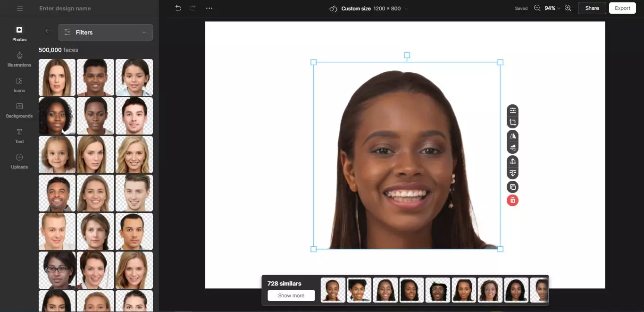
Task: Open the three-dots more options menu
Action: tap(209, 8)
